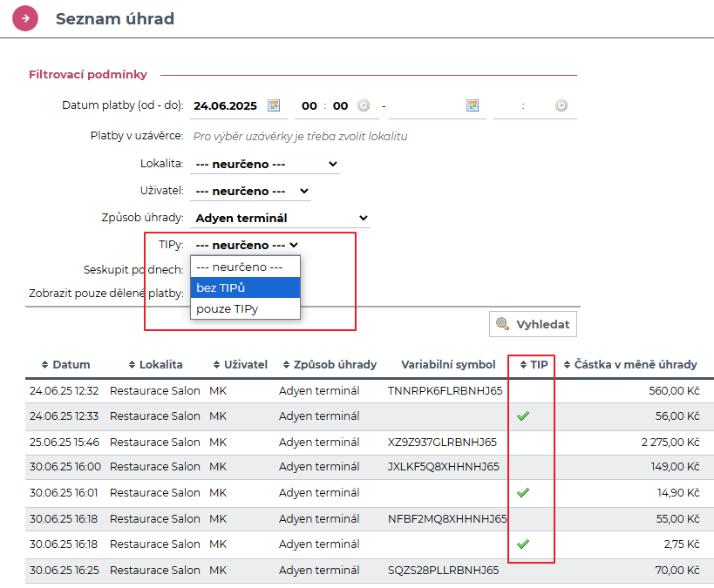Select 'bez TIPů' option
The height and width of the screenshot is (588, 714).
(246, 287)
